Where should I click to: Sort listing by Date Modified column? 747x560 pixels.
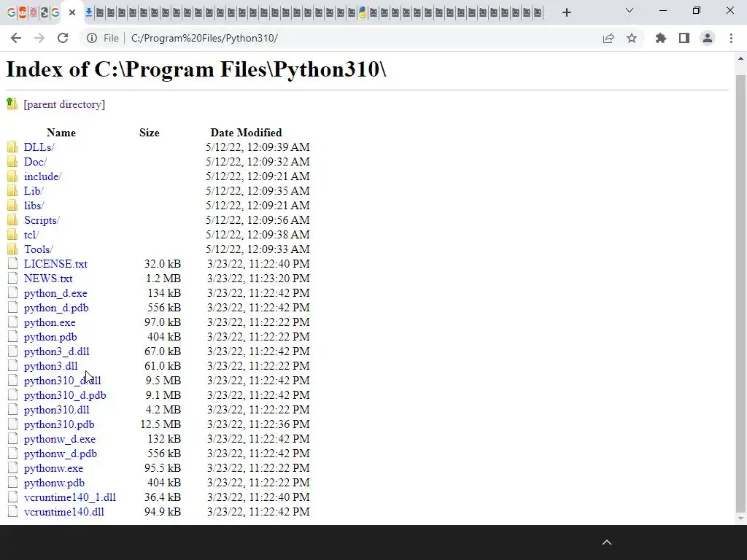tap(246, 133)
